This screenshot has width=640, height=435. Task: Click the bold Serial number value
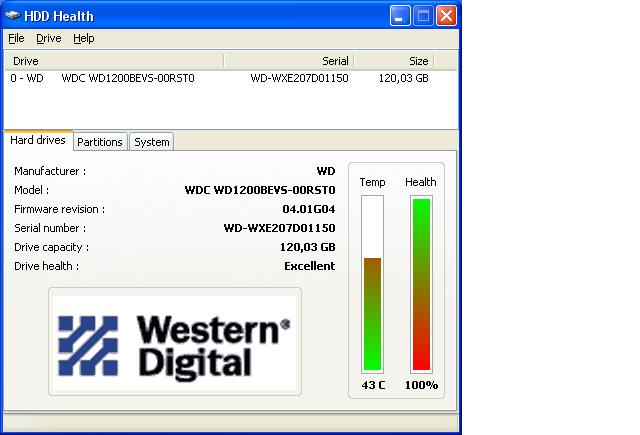pyautogui.click(x=280, y=228)
